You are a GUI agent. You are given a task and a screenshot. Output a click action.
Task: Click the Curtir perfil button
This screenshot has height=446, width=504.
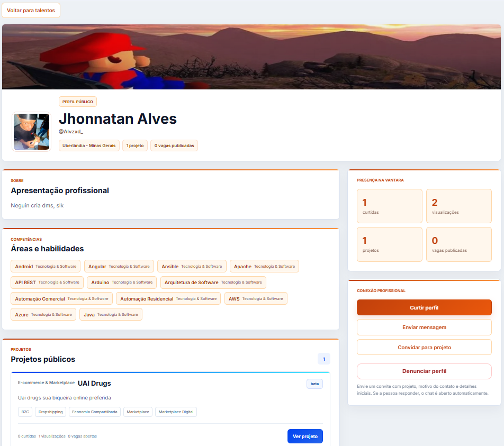pos(424,307)
